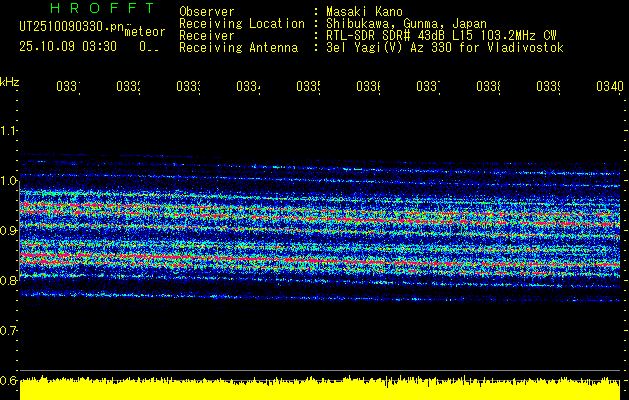Click the RTL-SDR receiver description line
Viewport: 629px width, 400px height.
[x=441, y=36]
